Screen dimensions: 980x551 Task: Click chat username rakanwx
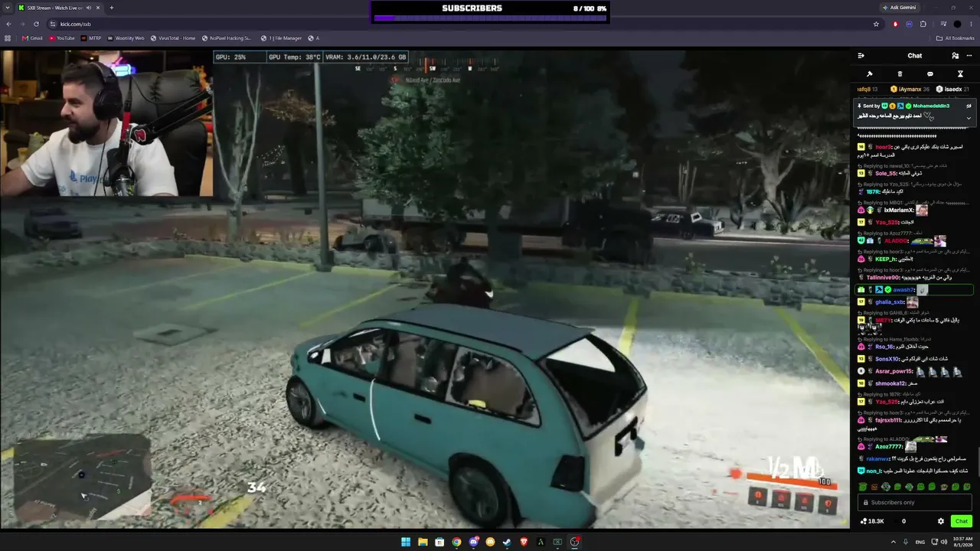(878, 459)
